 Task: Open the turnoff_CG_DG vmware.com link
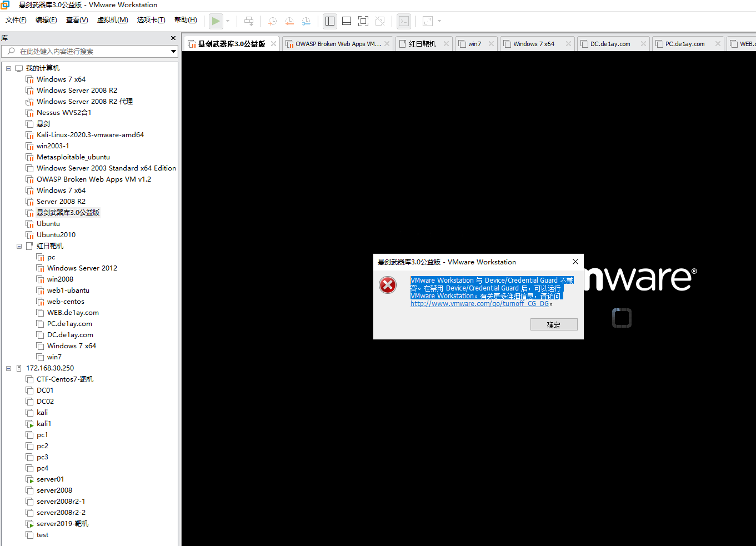(479, 304)
